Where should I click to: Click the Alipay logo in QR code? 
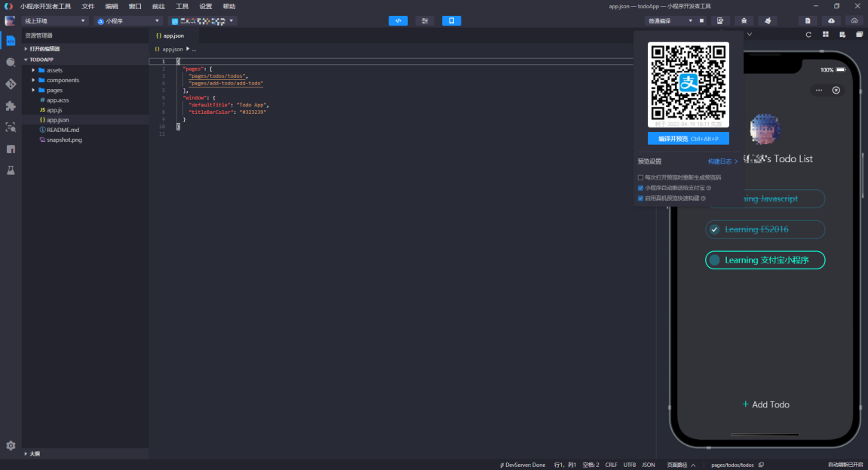coord(688,84)
